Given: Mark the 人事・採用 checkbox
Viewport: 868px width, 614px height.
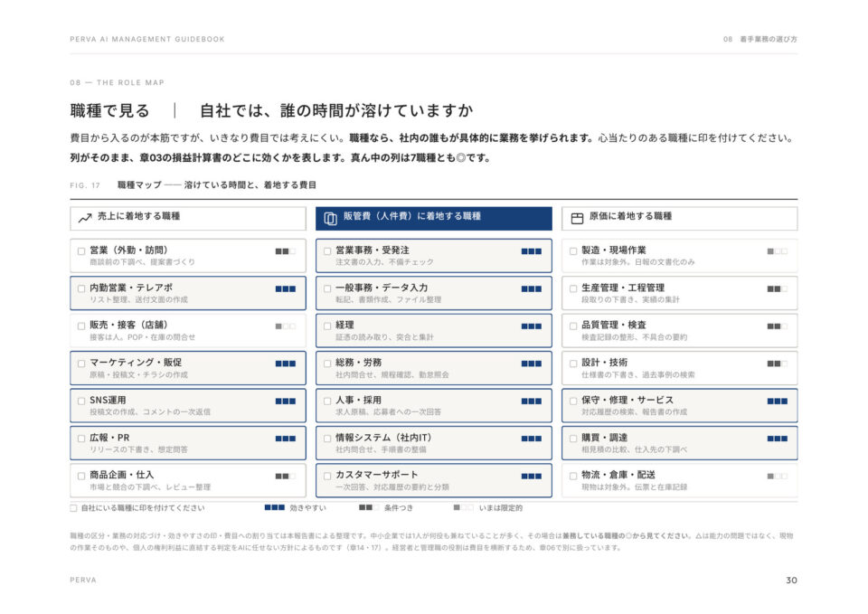Looking at the screenshot, I should (327, 401).
